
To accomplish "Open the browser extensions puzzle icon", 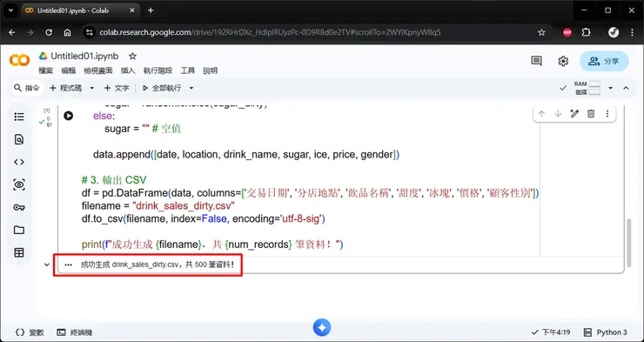I will tap(587, 32).
